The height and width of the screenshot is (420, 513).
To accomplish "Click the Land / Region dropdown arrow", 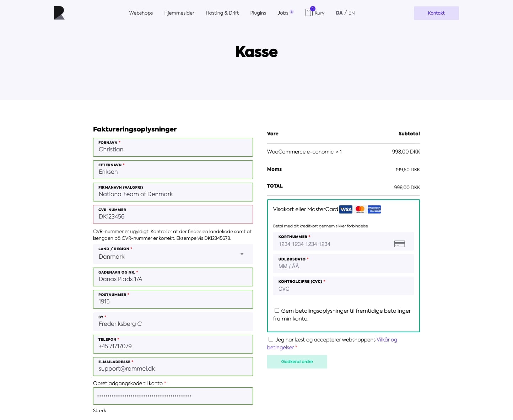I will point(242,254).
